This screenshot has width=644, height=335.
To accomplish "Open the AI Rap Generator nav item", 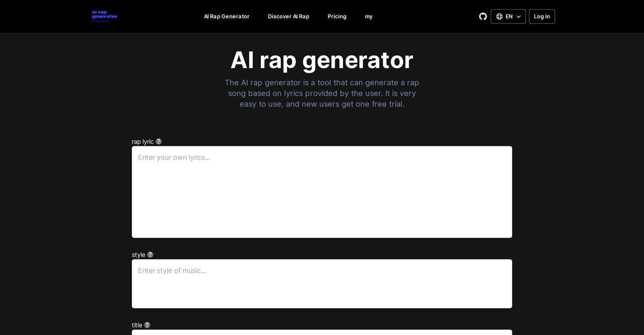I will click(x=226, y=17).
